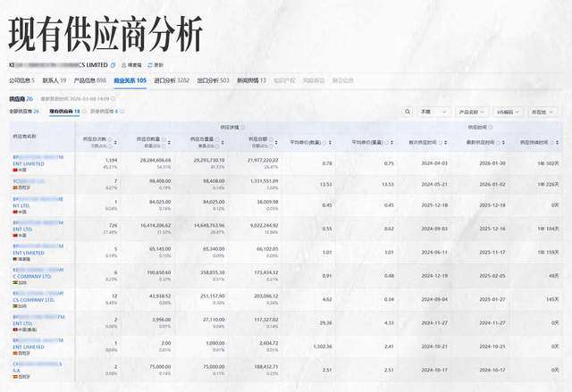
Task: Click average price 1,302.36 cell
Action: [323, 346]
